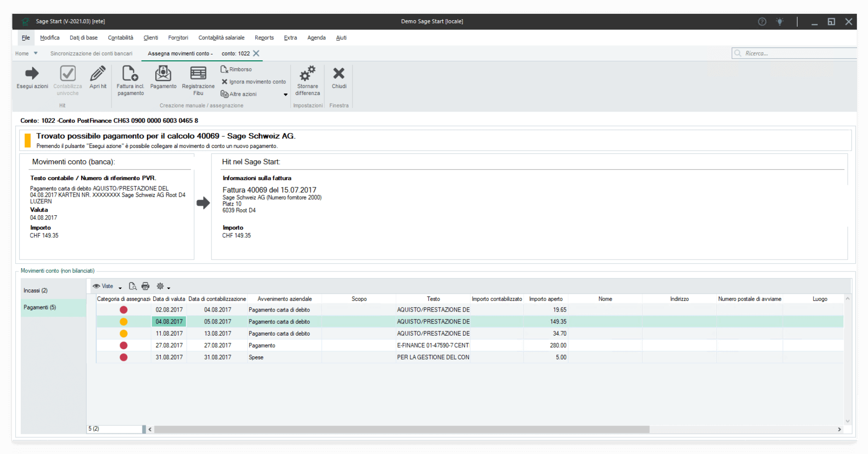Screen dimensions: 868x454
Task: Click the Scopo column header
Action: coord(359,299)
